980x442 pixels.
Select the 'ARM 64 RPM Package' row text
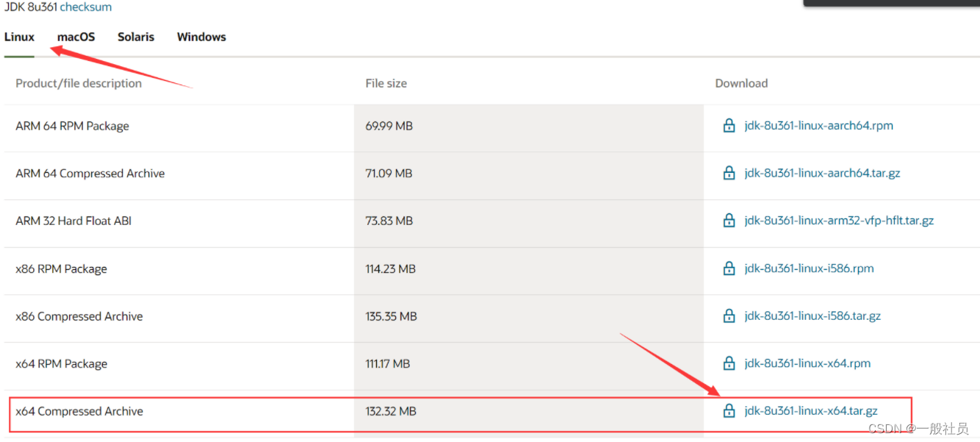tap(72, 126)
